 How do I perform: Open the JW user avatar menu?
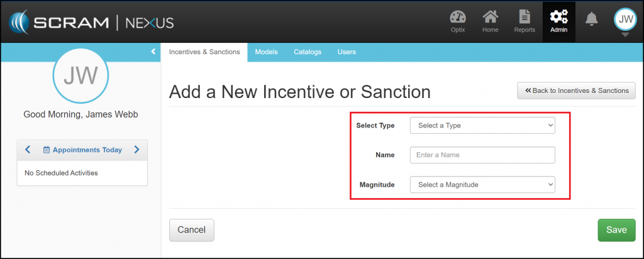(x=625, y=21)
